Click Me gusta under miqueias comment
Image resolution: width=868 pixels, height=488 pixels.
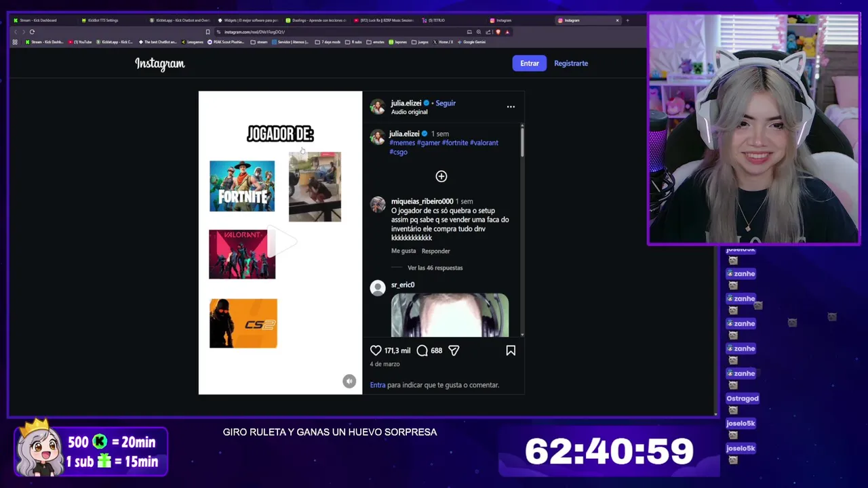pyautogui.click(x=403, y=251)
